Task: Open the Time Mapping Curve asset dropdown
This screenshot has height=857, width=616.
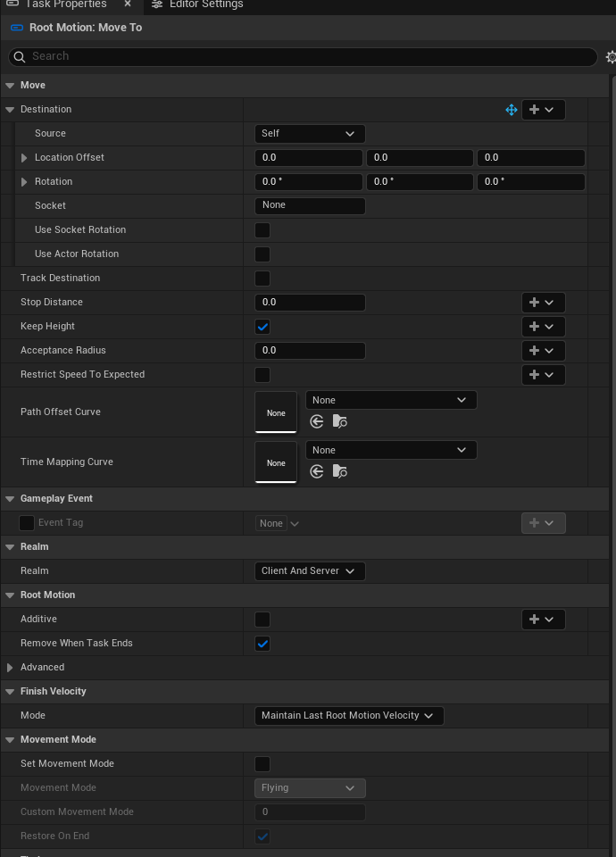Action: click(x=391, y=450)
